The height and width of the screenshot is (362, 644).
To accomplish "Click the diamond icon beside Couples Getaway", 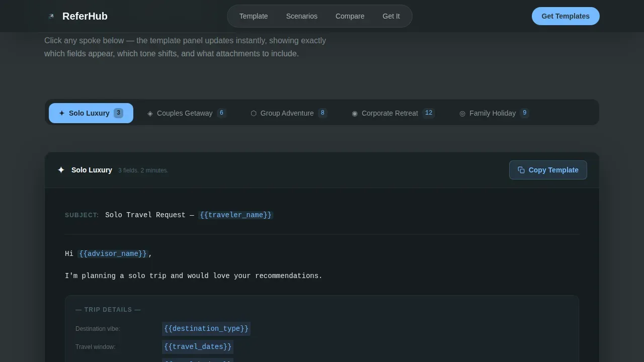I will [x=150, y=114].
